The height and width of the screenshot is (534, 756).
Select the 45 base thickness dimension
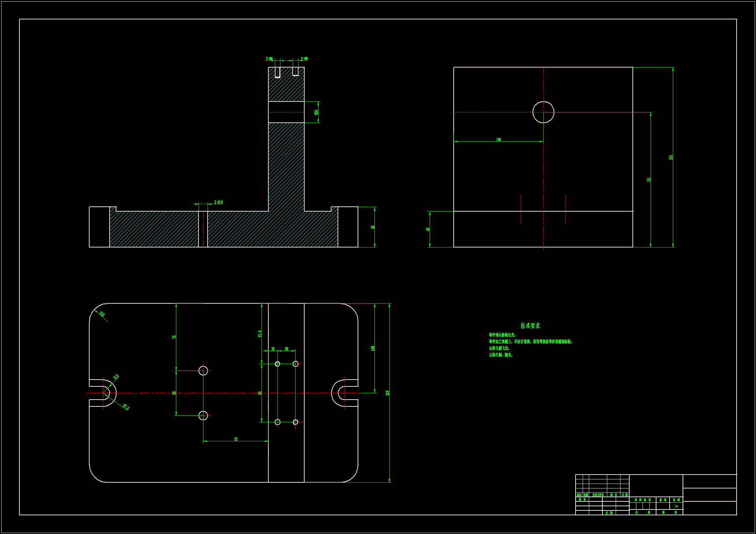pos(373,227)
